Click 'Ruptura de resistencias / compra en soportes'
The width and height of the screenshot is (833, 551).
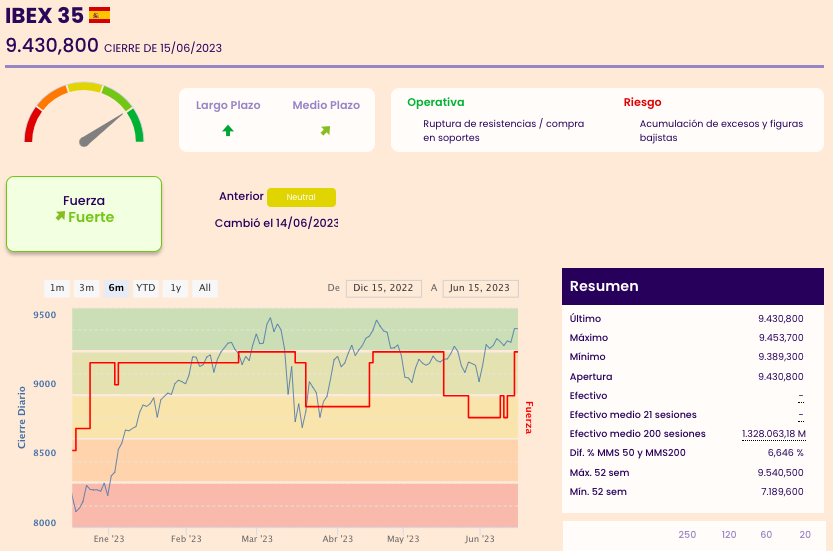[x=504, y=131]
